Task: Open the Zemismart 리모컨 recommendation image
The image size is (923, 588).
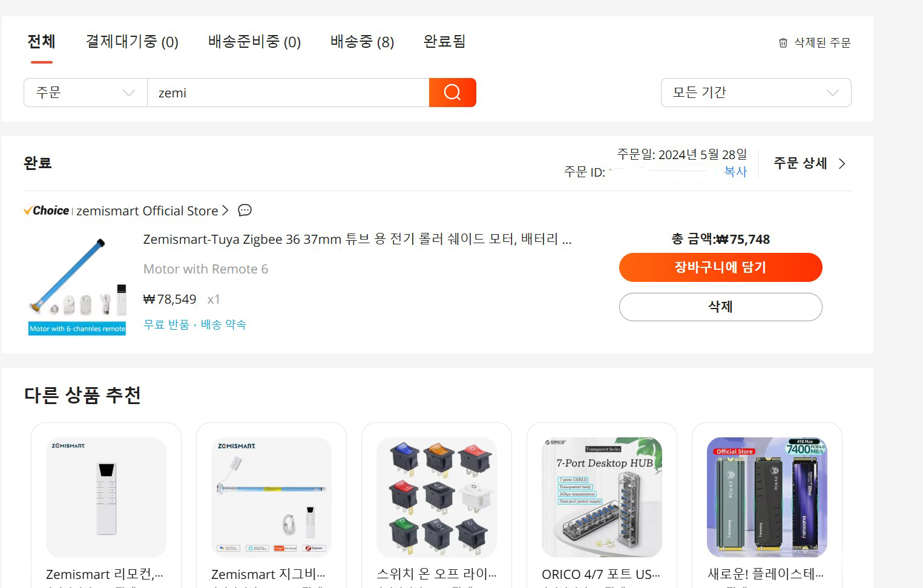Action: [x=106, y=497]
